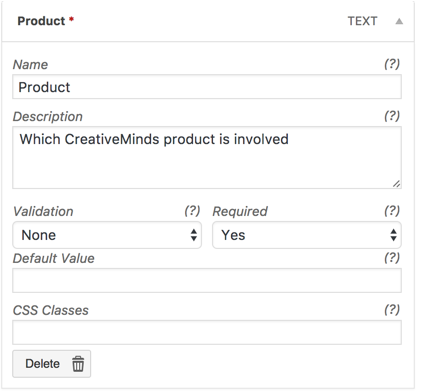Focus the empty Default Value field
The width and height of the screenshot is (429, 391).
tap(207, 281)
